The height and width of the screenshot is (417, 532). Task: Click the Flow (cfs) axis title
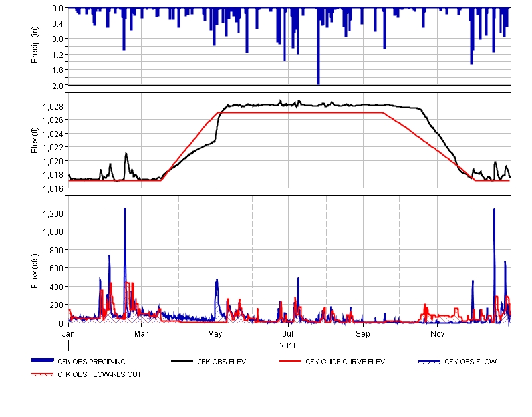(x=35, y=271)
